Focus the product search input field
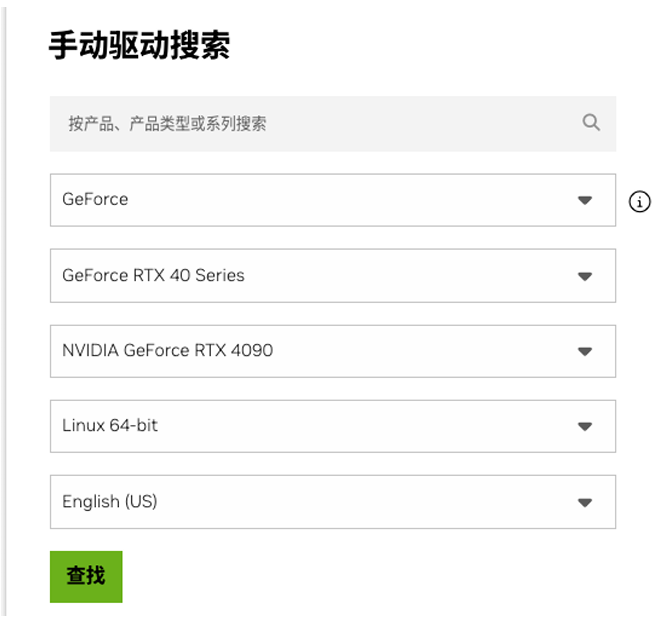The width and height of the screenshot is (665, 620). click(x=333, y=124)
